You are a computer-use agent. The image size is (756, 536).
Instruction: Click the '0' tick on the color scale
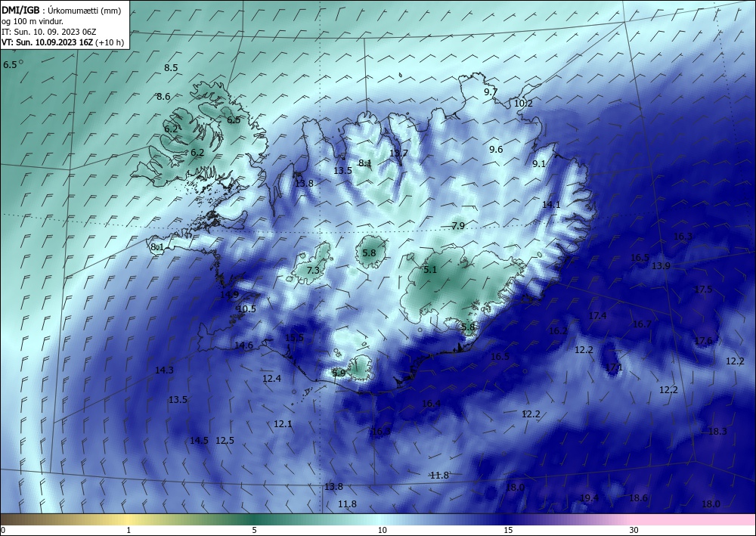tap(3, 531)
